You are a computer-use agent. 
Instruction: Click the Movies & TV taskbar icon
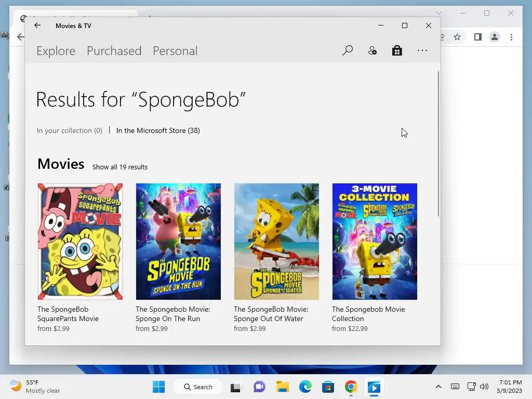[x=374, y=387]
